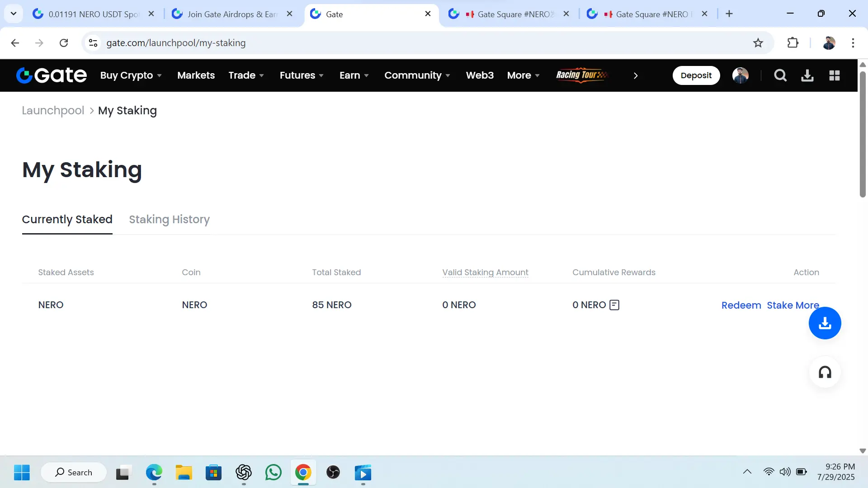Click the page vertical scrollbar thumb
868x488 pixels.
pyautogui.click(x=863, y=134)
